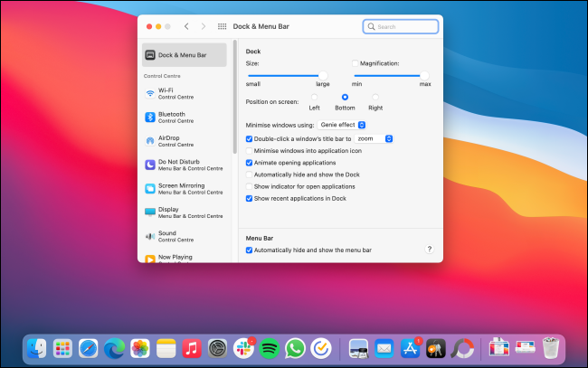
Task: Click the help question mark button
Action: 429,249
